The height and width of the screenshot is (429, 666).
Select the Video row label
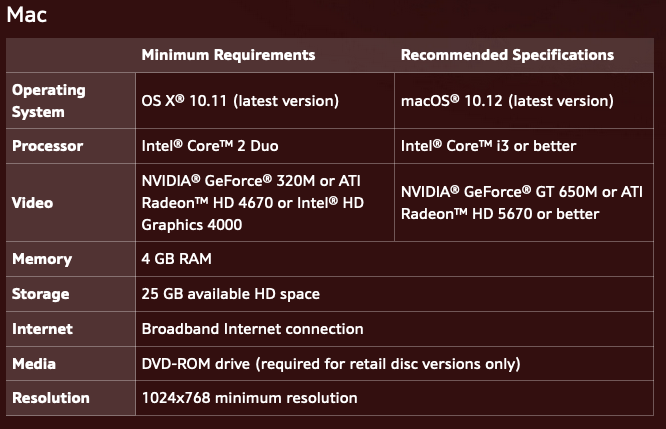32,203
